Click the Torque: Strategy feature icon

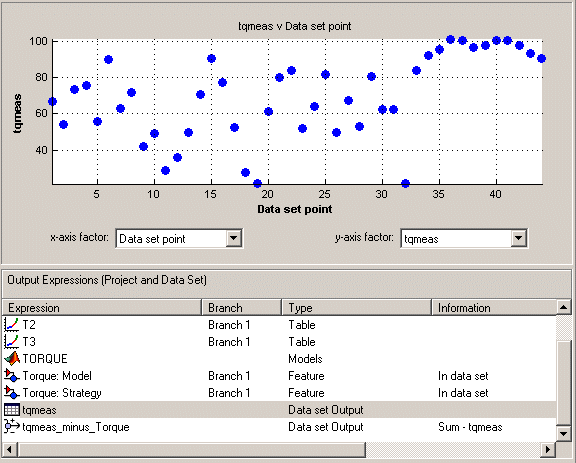click(11, 392)
